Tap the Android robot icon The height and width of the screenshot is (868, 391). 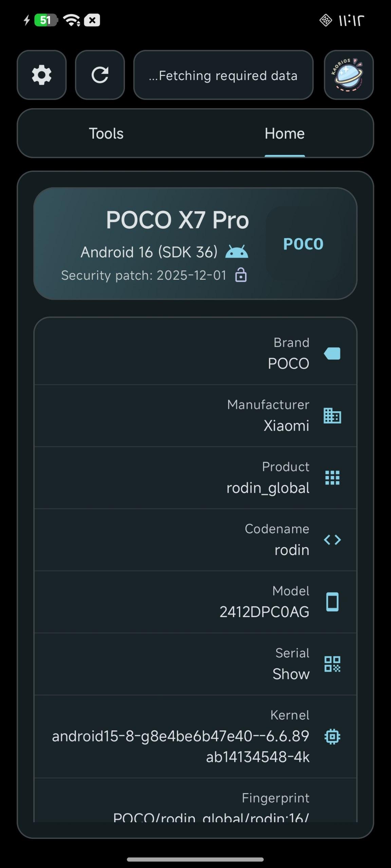[237, 252]
